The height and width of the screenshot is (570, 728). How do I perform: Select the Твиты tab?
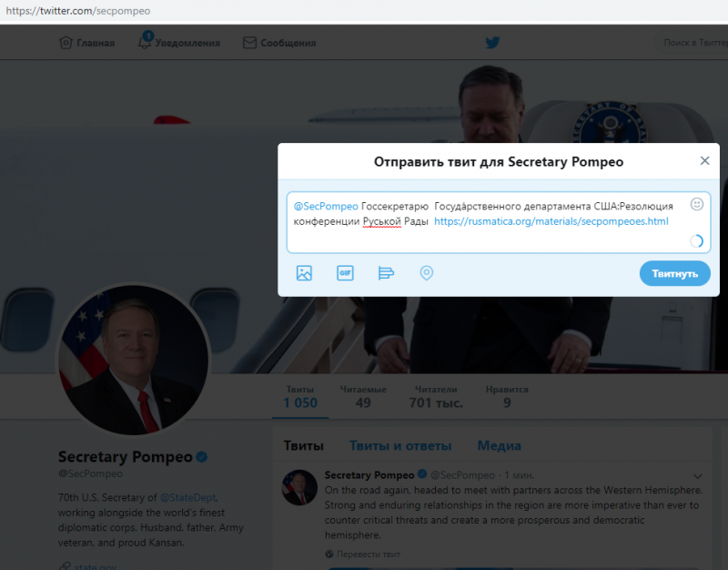click(x=304, y=445)
